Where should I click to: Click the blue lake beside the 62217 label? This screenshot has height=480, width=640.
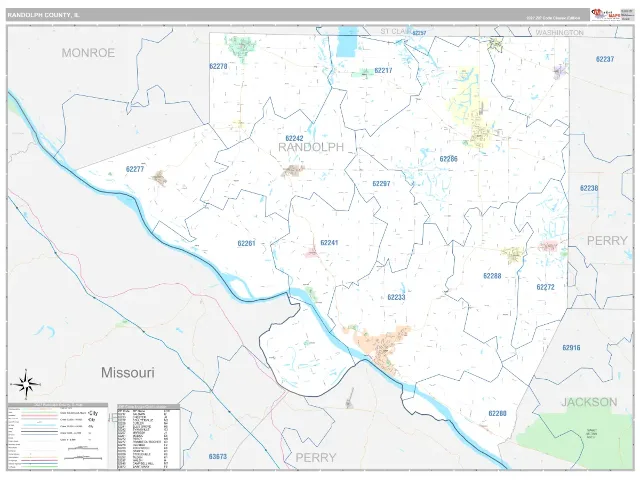coord(347,42)
